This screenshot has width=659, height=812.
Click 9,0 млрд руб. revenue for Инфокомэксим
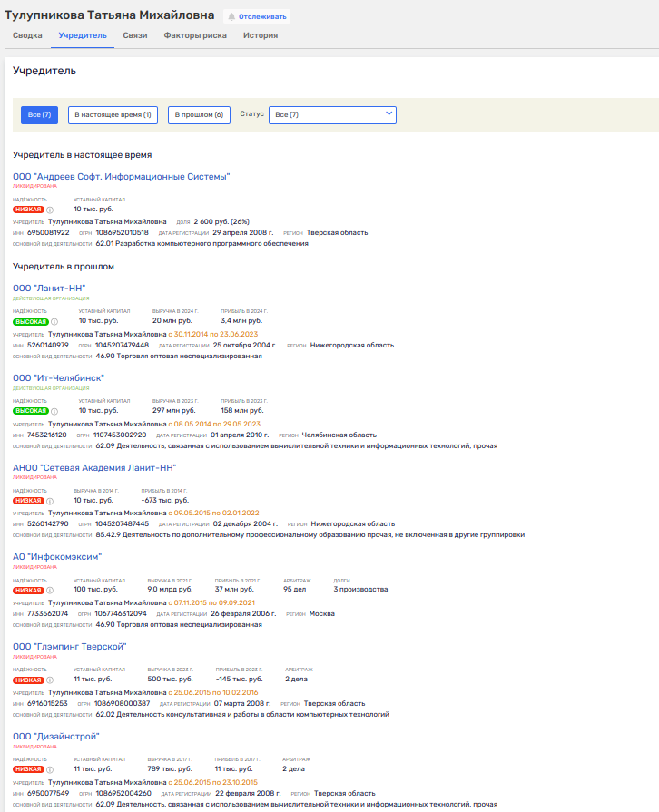170,590
